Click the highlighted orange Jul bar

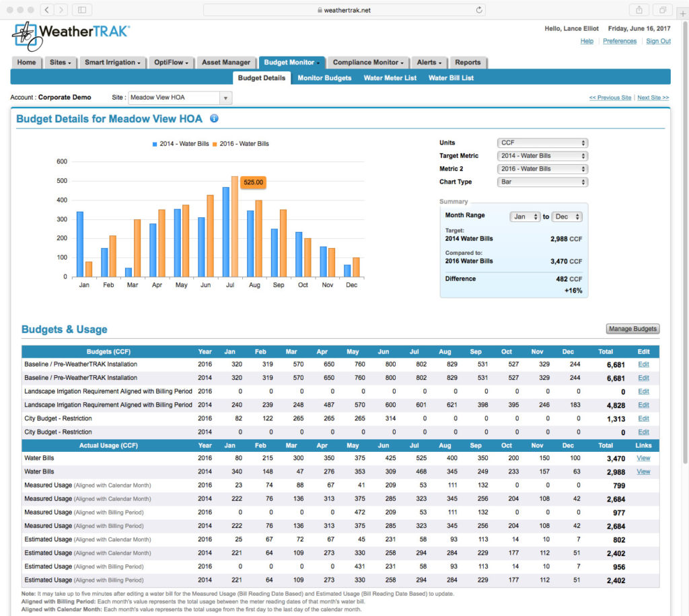[x=235, y=227]
